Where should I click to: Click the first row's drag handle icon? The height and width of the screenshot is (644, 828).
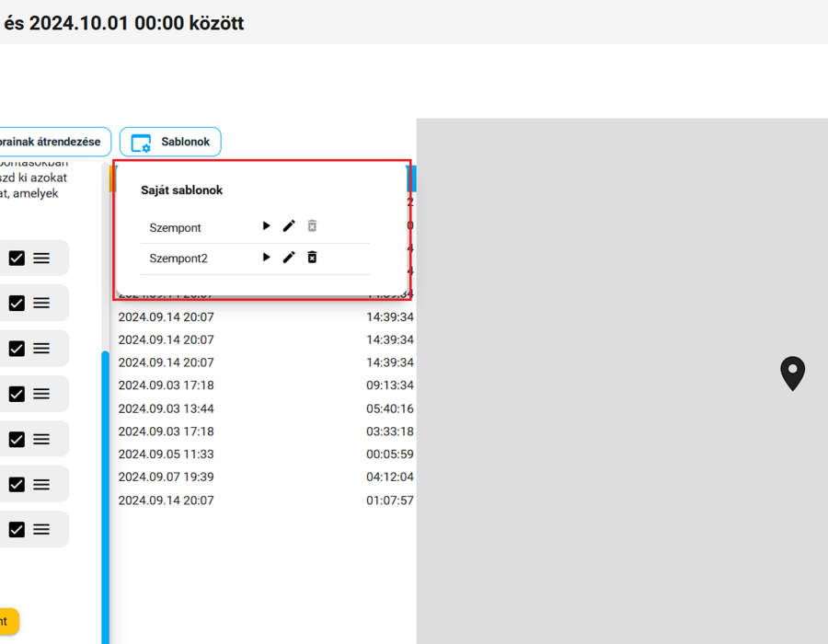pos(41,259)
